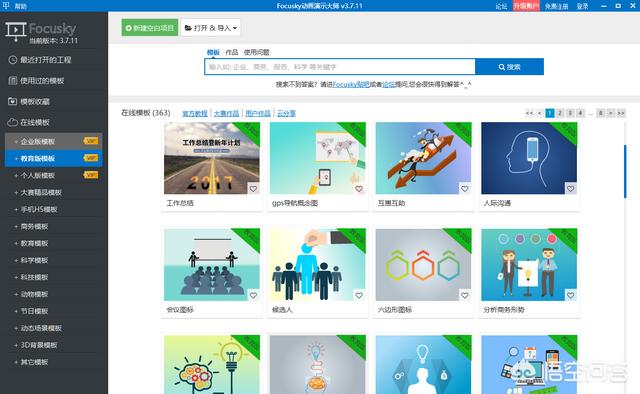Click 登录 in the title bar
Image resolution: width=640 pixels, height=394 pixels.
(582, 6)
